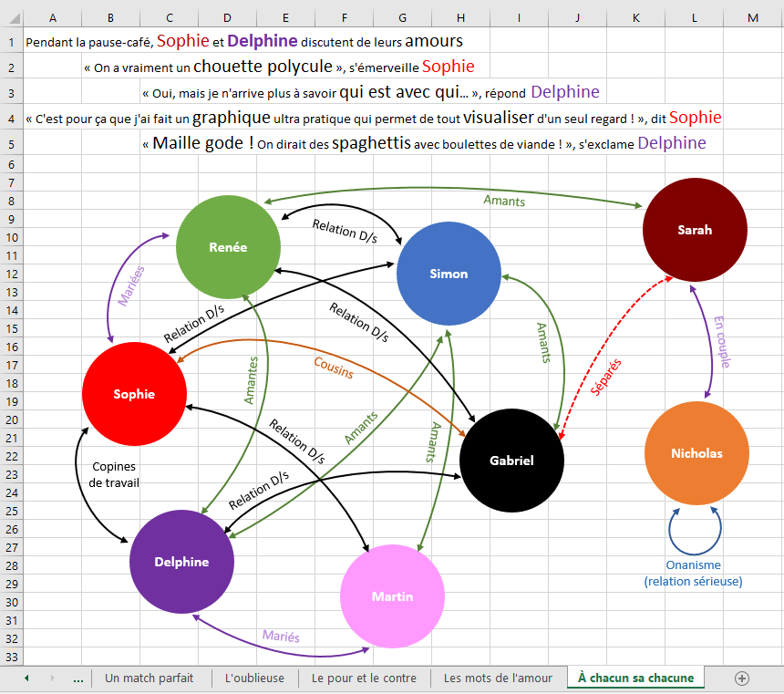This screenshot has height=694, width=784.
Task: Open the "Un match parfait" sheet tab
Action: click(151, 678)
